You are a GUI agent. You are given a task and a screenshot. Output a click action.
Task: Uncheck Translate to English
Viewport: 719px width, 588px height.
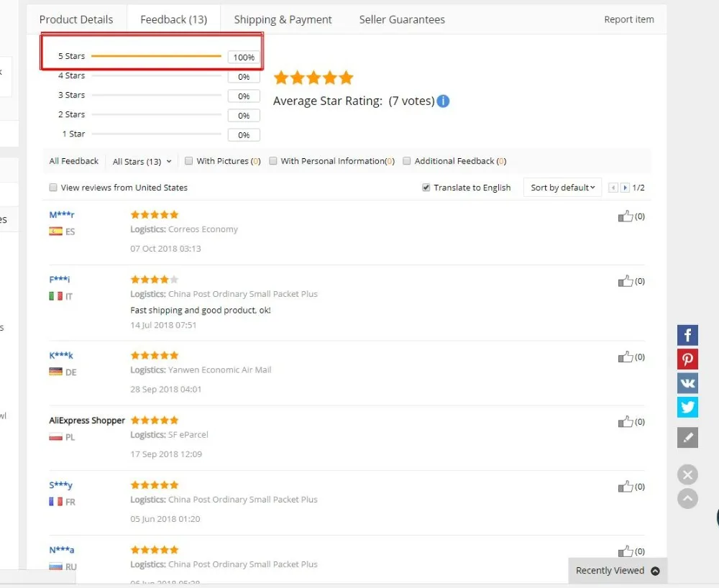coord(426,188)
